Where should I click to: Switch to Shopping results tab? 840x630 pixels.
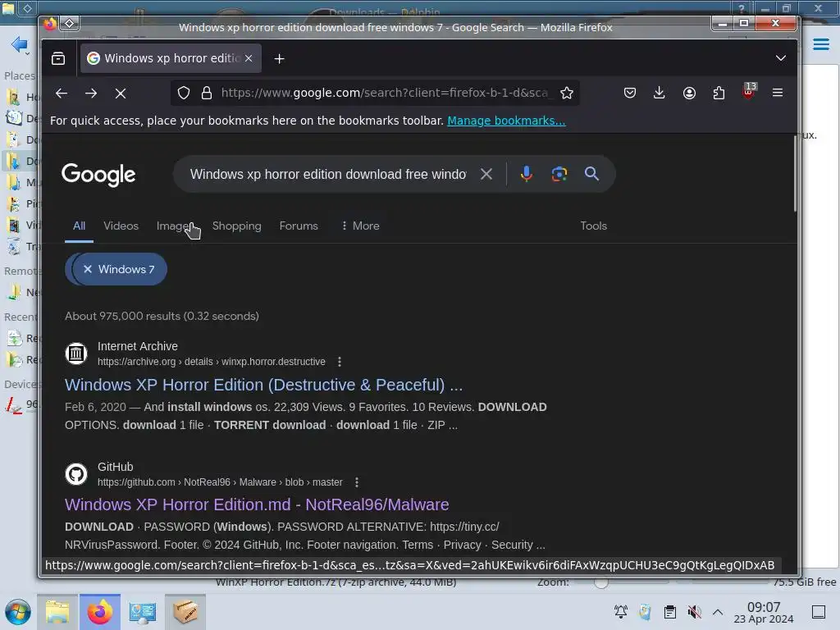tap(236, 226)
